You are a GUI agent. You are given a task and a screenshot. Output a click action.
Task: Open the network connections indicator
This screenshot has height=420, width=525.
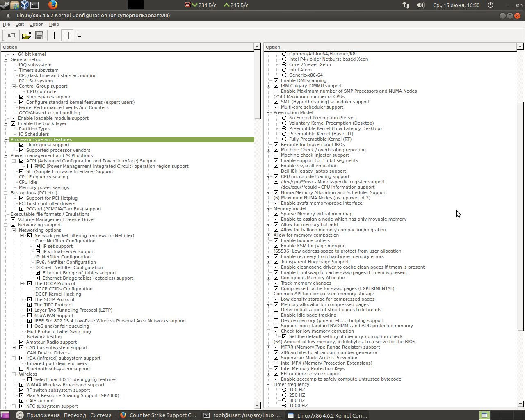pyautogui.click(x=406, y=5)
